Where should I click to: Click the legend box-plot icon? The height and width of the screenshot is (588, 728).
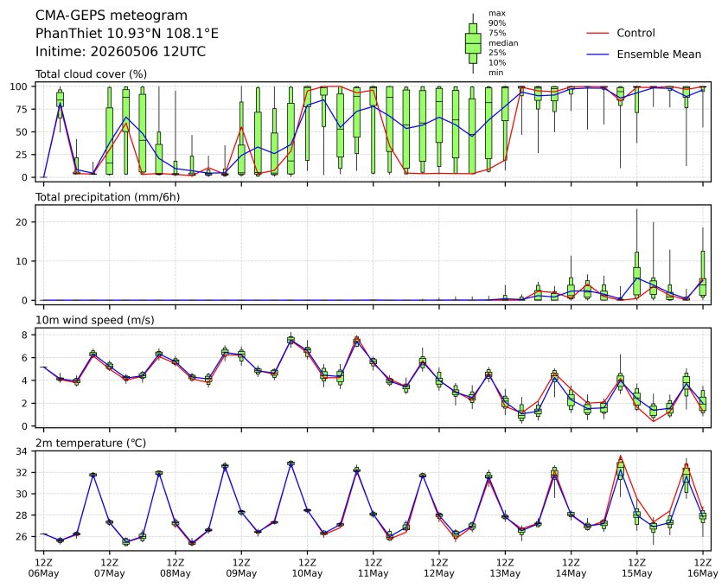point(473,43)
